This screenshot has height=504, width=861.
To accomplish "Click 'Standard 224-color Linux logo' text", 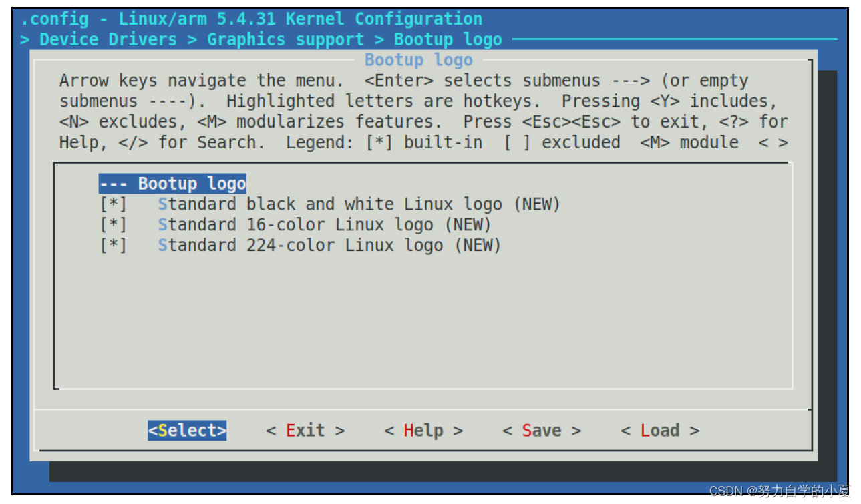I will [300, 245].
